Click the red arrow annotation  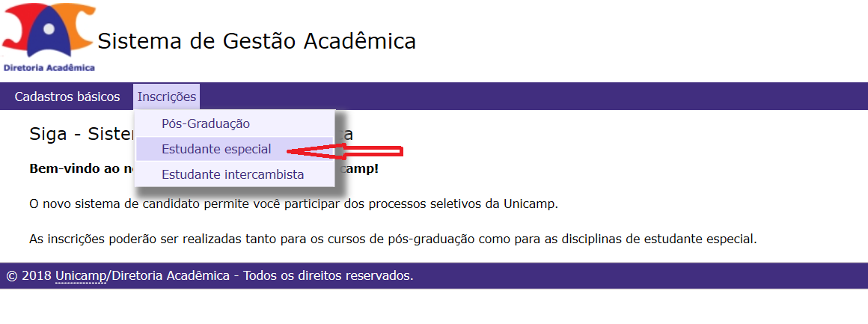pyautogui.click(x=345, y=150)
